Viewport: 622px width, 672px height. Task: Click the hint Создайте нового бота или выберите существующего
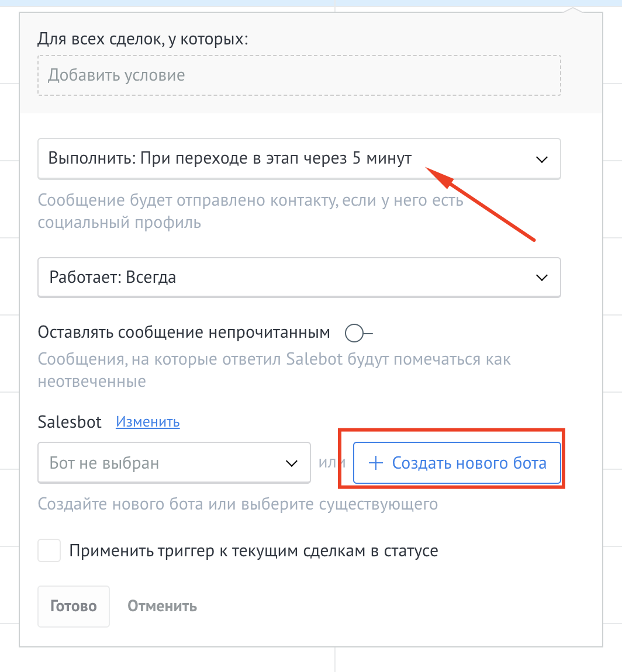(237, 503)
